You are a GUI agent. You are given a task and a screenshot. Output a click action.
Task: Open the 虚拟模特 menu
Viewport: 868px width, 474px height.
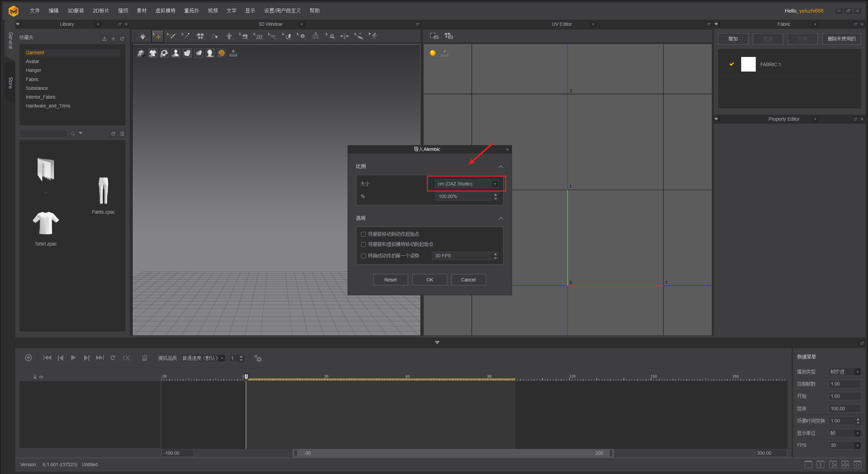click(165, 11)
